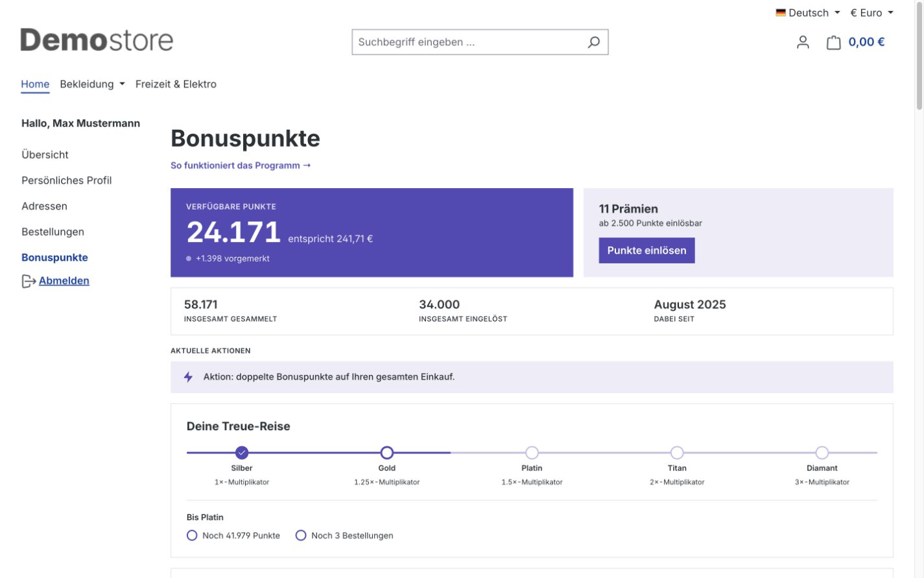Click the Abmelden logout link
Image resolution: width=924 pixels, height=578 pixels.
point(64,281)
